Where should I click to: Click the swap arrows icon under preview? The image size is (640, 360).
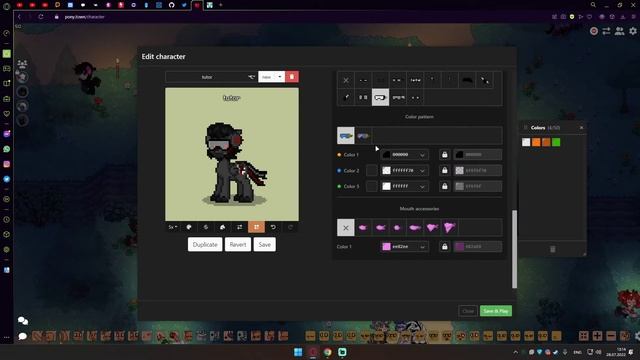(240, 227)
